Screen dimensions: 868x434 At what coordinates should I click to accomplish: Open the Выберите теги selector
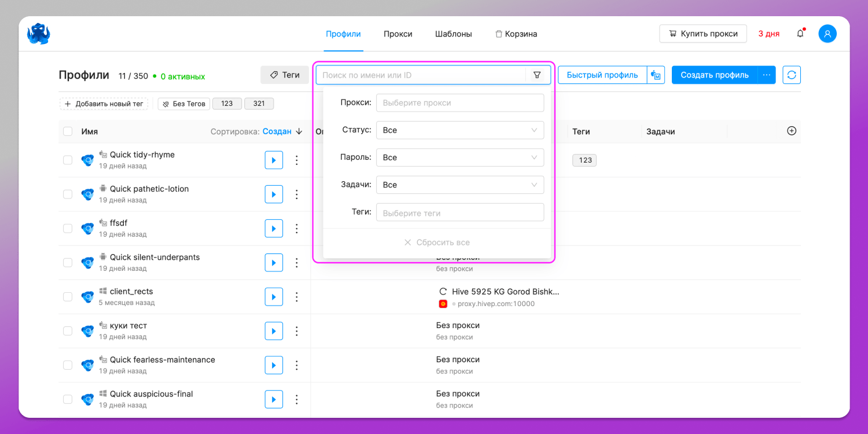[460, 212]
